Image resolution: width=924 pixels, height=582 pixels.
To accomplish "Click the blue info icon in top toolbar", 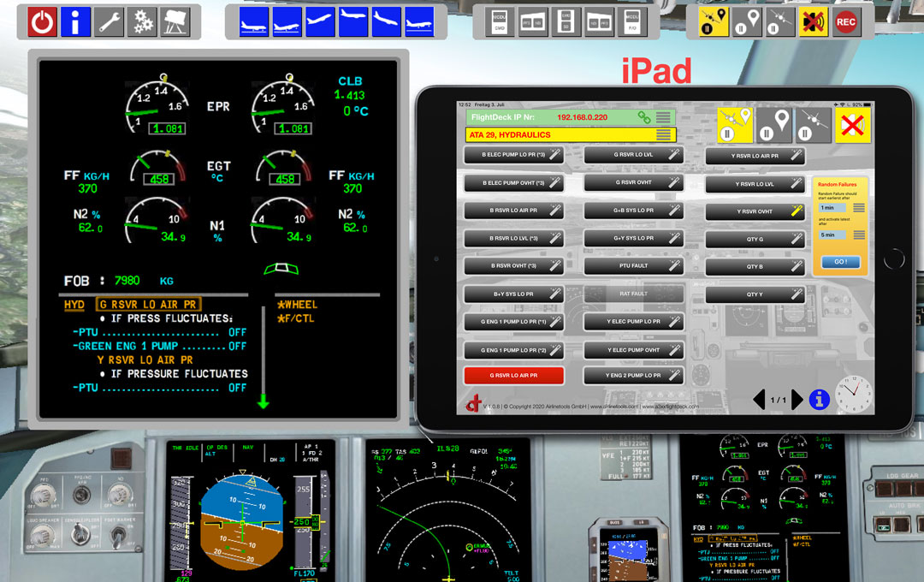I will click(74, 21).
